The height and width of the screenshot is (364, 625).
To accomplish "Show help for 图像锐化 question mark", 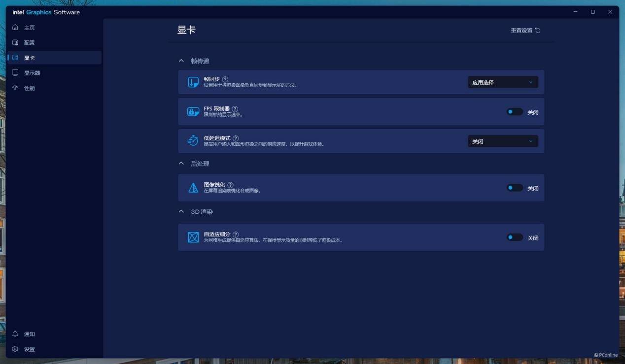I will 231,185.
